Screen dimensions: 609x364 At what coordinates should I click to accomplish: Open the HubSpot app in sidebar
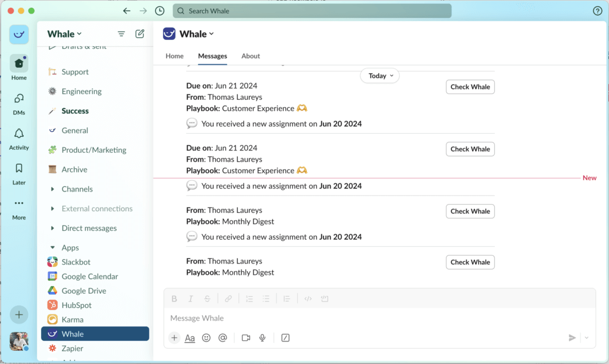tap(76, 305)
